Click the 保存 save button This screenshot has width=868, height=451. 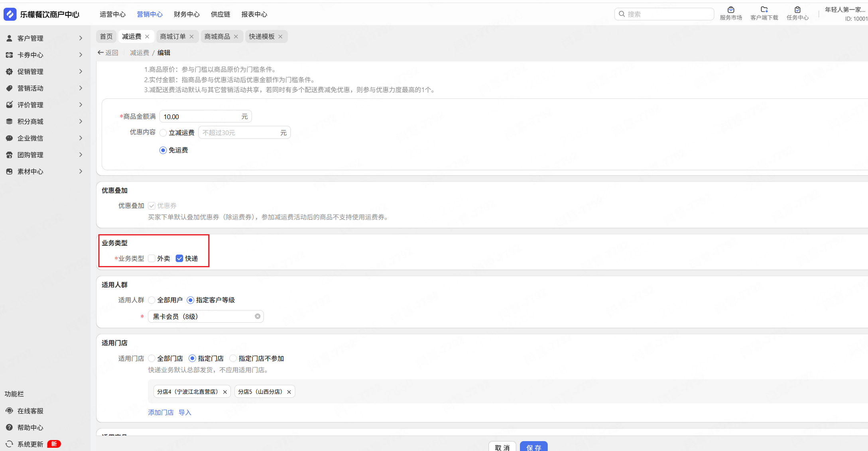pos(533,447)
